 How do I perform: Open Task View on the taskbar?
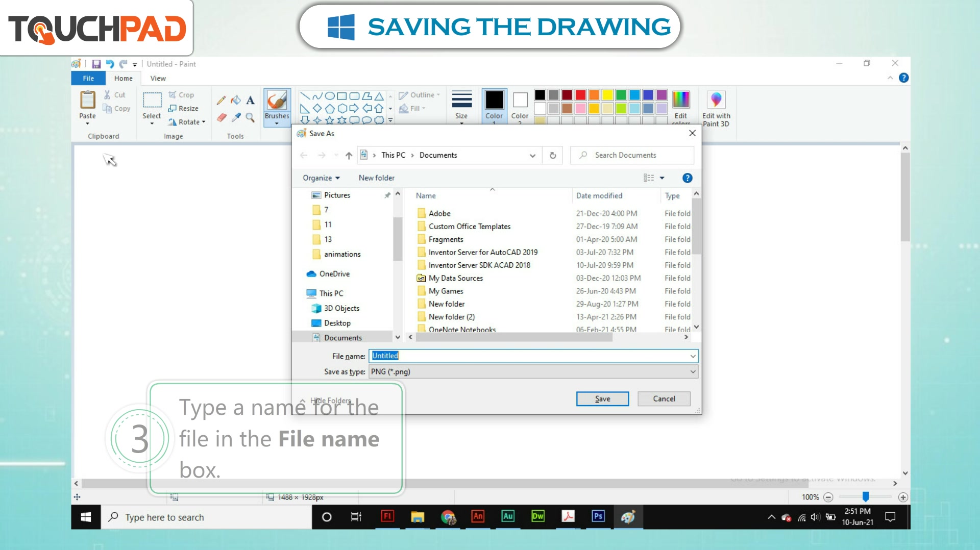coord(356,517)
